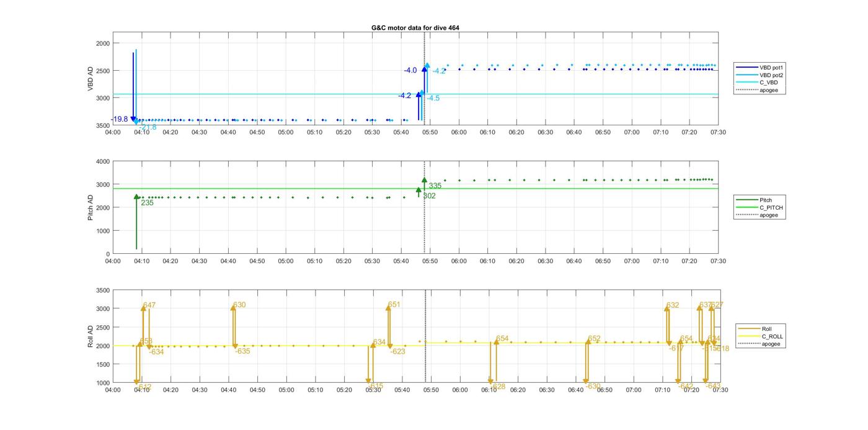Click the "0" tick on Pitch AD axis

[107, 254]
